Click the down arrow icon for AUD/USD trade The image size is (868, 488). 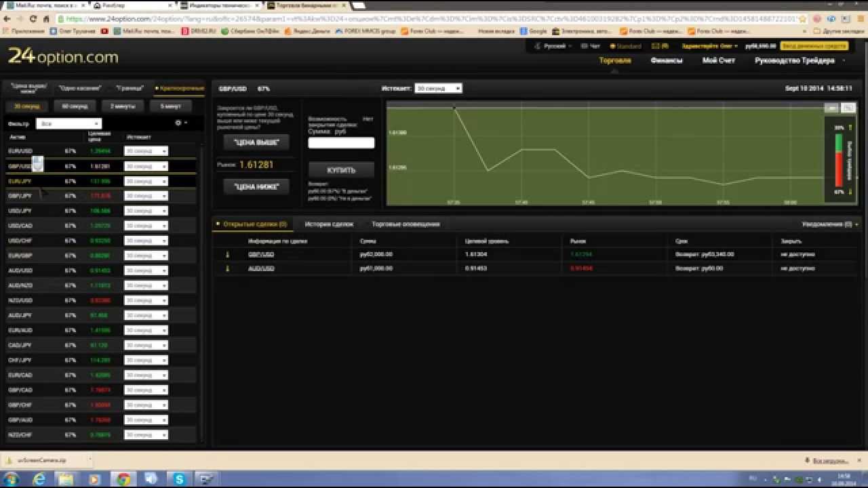(227, 268)
